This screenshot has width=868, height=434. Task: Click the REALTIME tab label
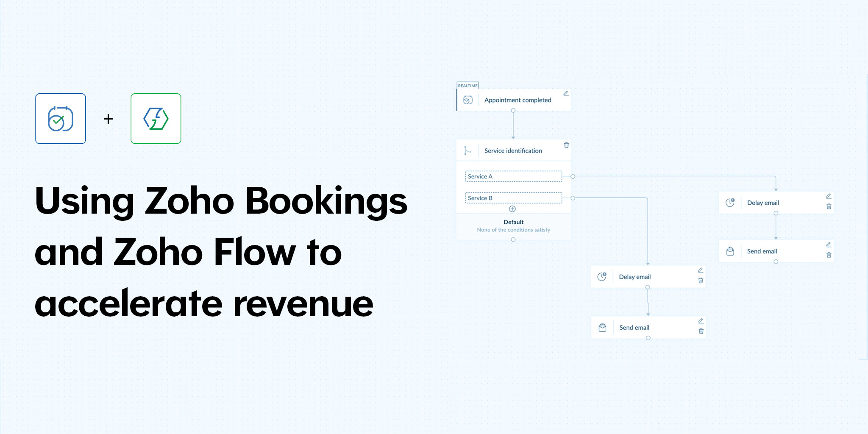(468, 86)
